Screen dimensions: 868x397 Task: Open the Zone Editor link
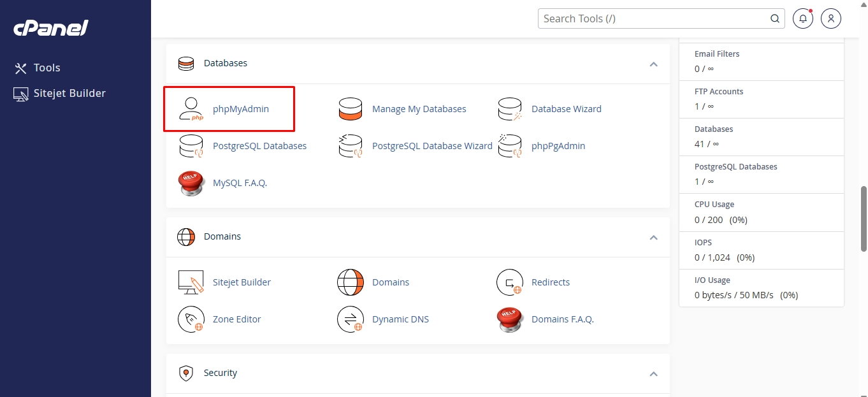point(237,319)
